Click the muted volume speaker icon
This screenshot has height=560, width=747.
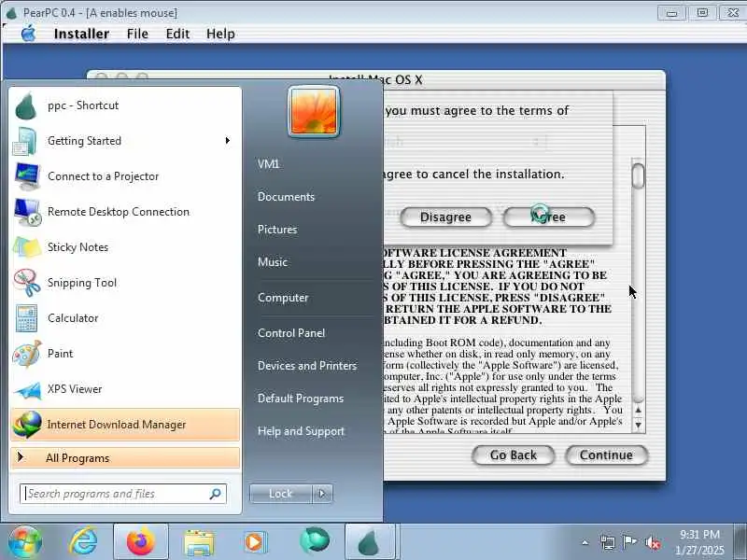tap(652, 542)
